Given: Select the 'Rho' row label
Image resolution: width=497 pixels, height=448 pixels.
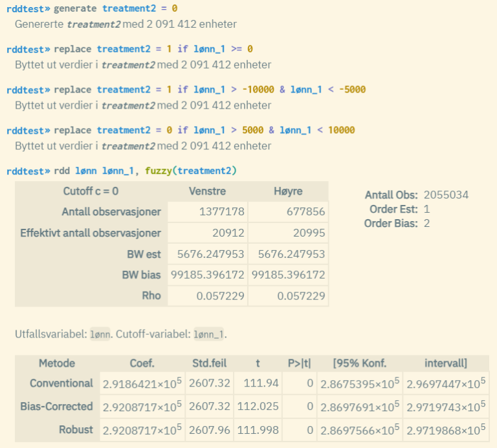Looking at the screenshot, I should click(x=151, y=295).
